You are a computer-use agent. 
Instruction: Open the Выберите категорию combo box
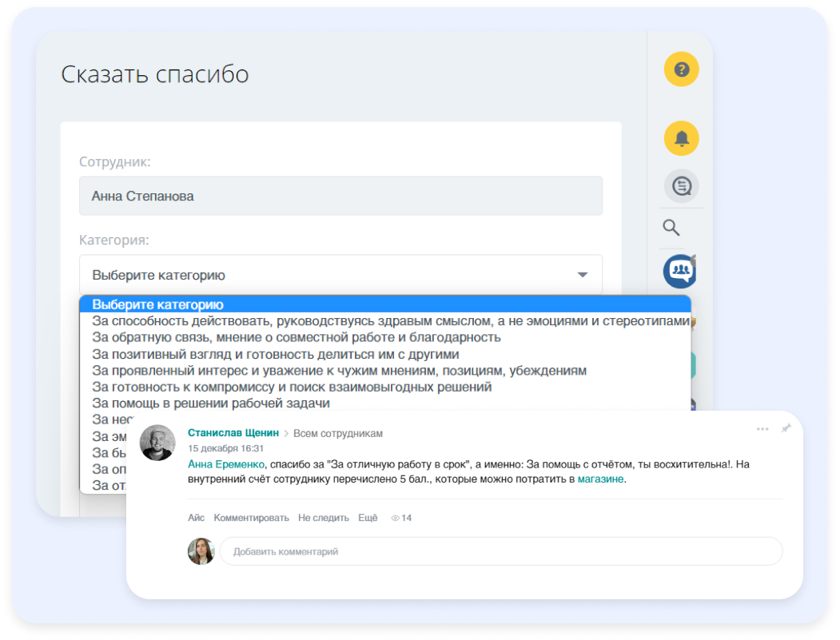point(340,275)
